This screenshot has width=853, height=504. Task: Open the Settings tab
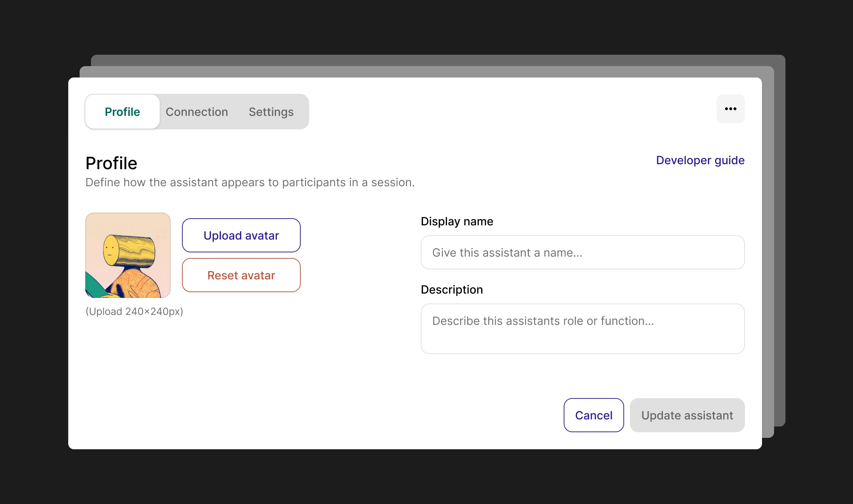click(x=271, y=112)
